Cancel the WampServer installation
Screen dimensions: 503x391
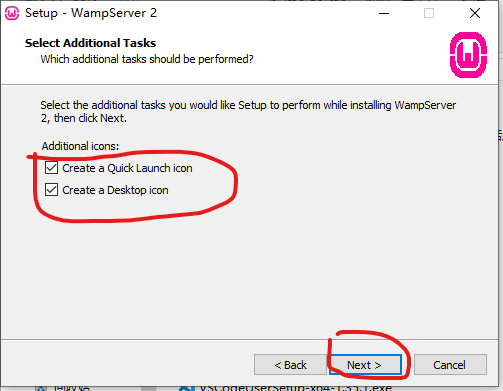tap(450, 365)
